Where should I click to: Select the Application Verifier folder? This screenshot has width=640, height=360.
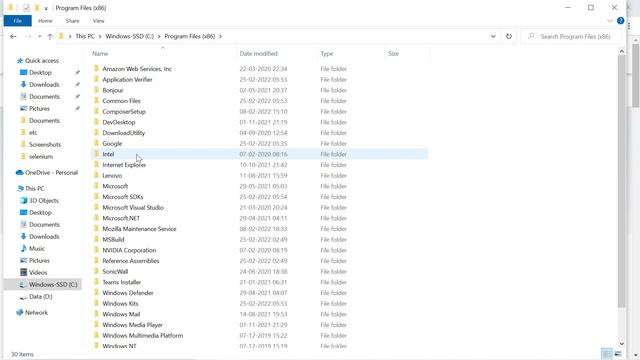[x=127, y=80]
